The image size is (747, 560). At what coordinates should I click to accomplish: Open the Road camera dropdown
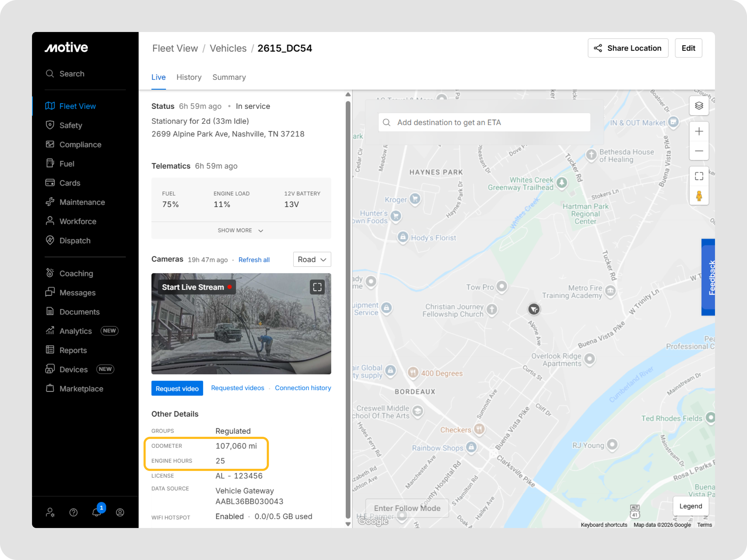click(x=312, y=259)
